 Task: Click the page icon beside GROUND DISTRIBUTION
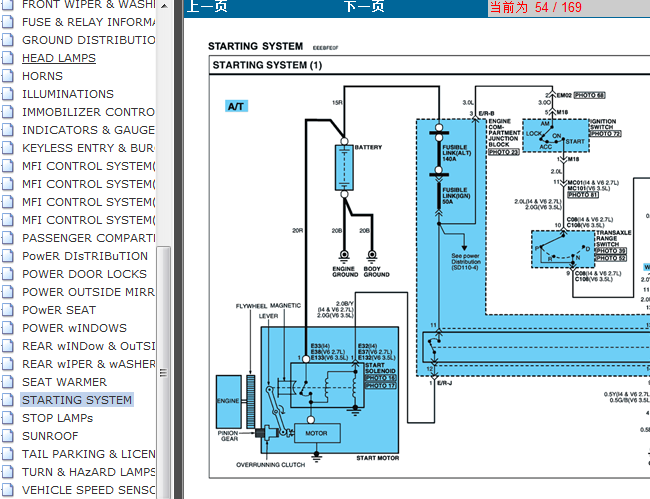[7, 40]
